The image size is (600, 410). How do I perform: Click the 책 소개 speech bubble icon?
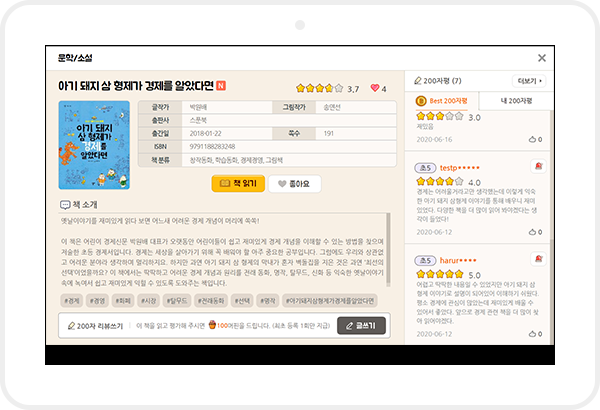pos(65,205)
